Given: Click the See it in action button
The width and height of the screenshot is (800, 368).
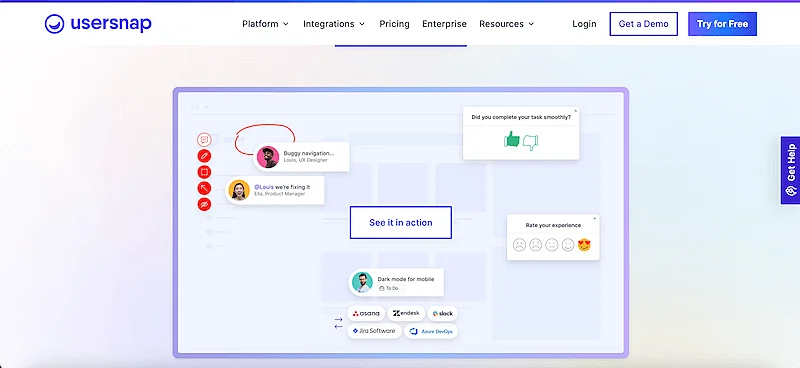Looking at the screenshot, I should [x=401, y=223].
